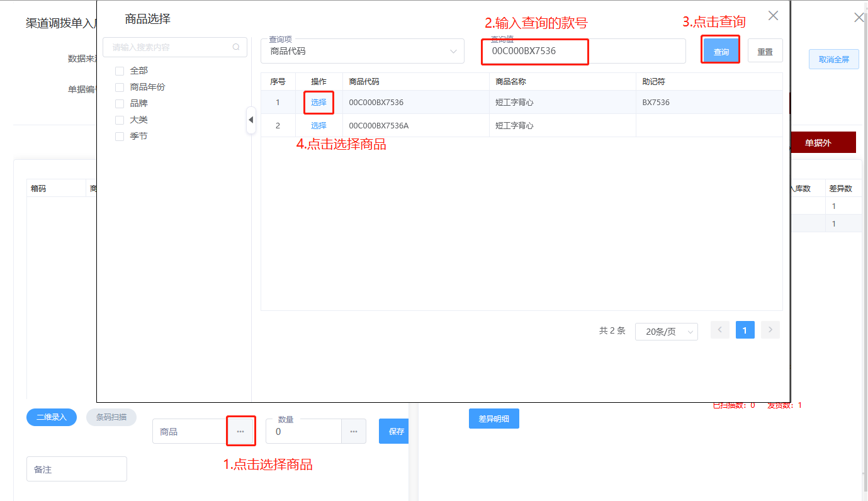The height and width of the screenshot is (501, 868).
Task: Click 选择 for product 00C000BX7536A
Action: click(318, 125)
